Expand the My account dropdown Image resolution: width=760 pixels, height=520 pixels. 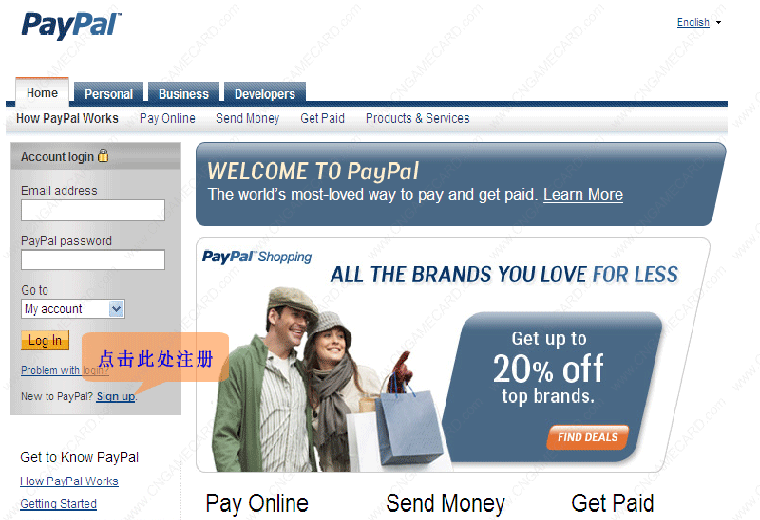coord(116,309)
